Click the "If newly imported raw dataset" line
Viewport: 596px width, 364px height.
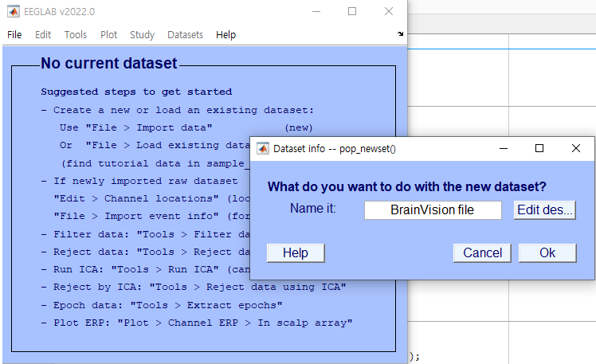[x=139, y=181]
